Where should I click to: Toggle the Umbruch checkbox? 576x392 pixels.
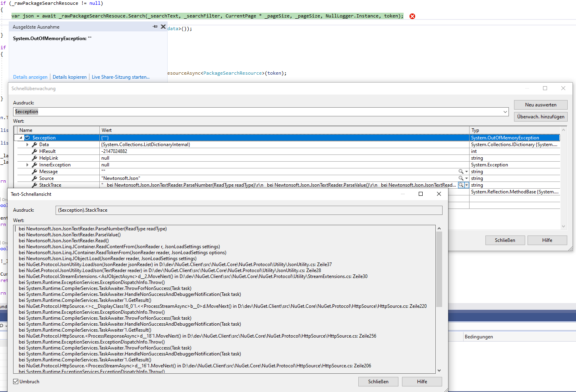point(15,381)
